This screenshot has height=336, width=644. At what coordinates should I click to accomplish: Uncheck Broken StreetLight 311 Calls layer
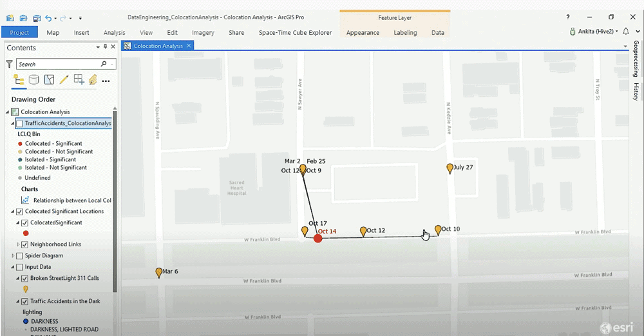pyautogui.click(x=24, y=278)
